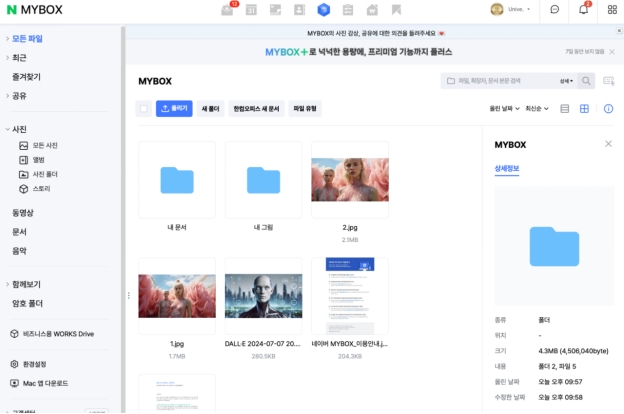Switch to 상세정보 tab

(507, 169)
